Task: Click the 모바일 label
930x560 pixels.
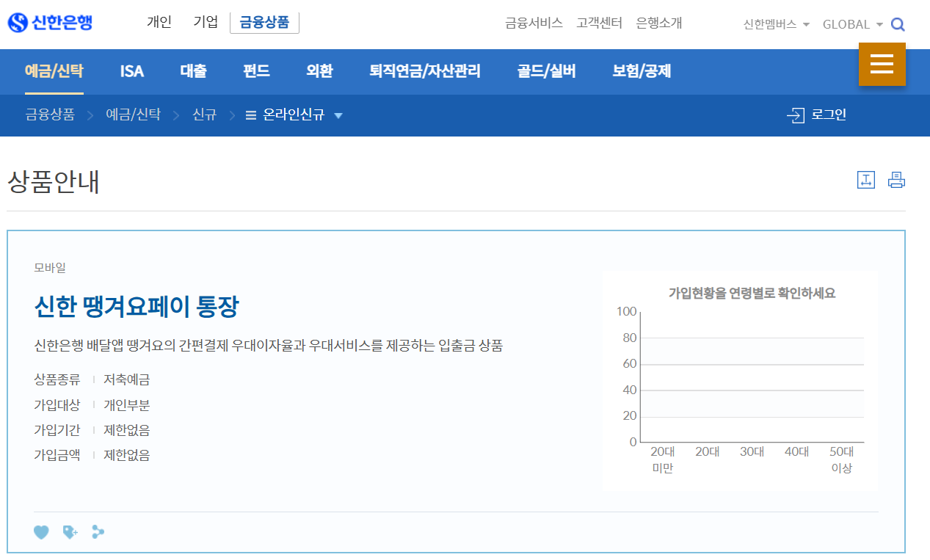Action: tap(50, 268)
